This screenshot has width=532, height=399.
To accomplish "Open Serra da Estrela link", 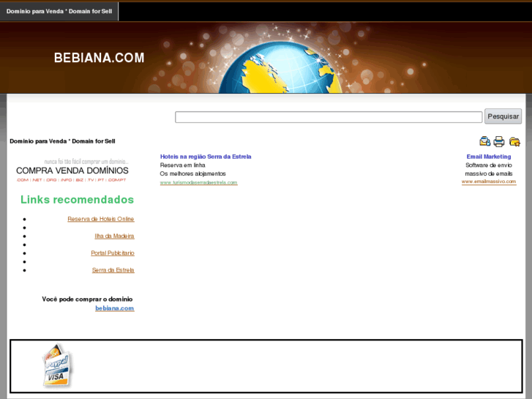I will point(113,270).
